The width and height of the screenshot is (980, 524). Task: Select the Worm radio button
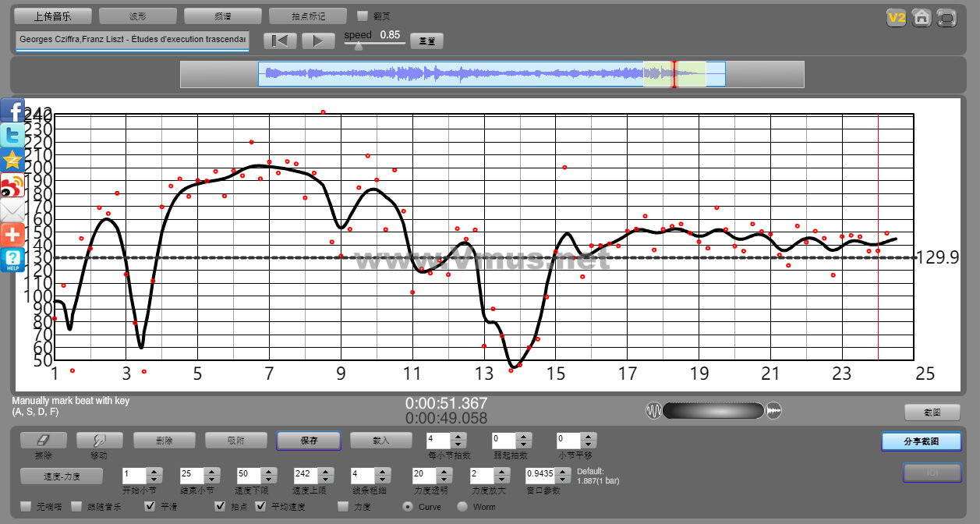click(462, 506)
